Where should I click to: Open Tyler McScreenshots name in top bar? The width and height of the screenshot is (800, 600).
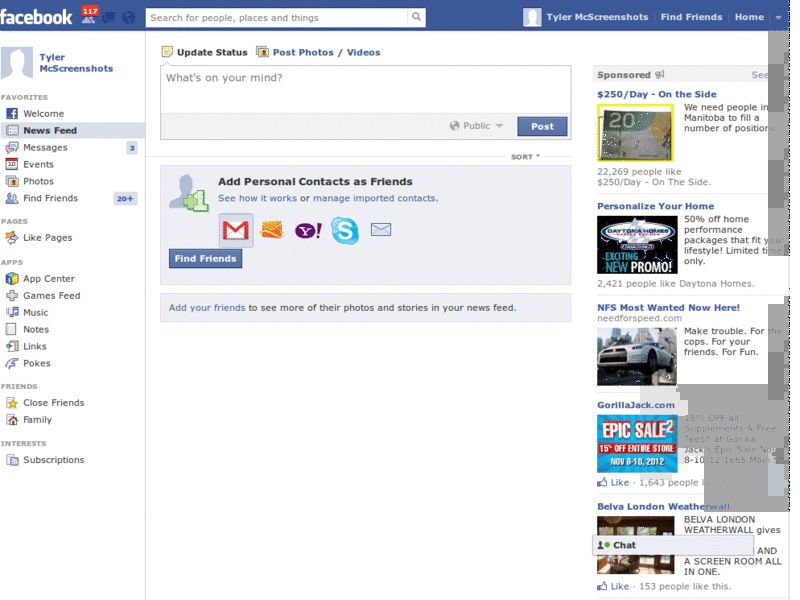(597, 17)
